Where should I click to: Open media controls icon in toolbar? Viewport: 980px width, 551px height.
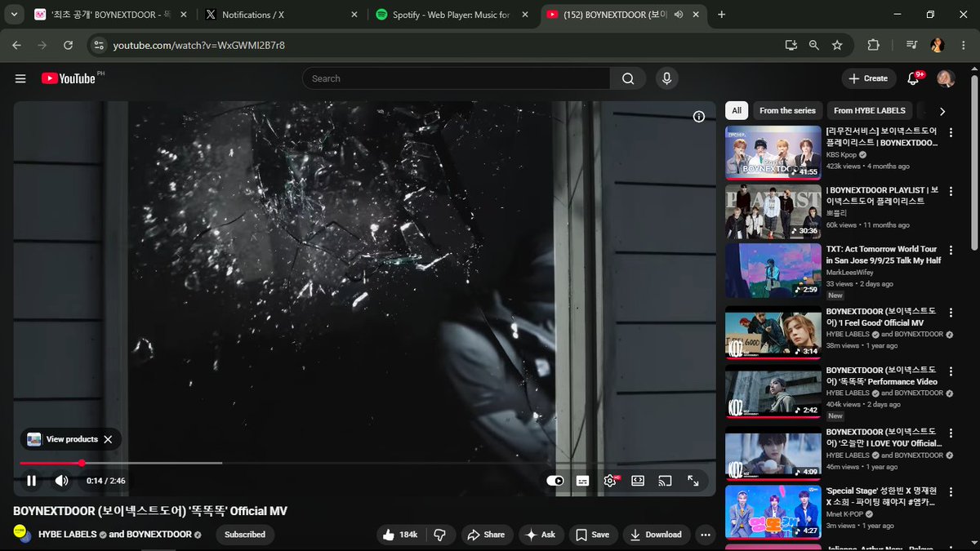[x=912, y=46]
